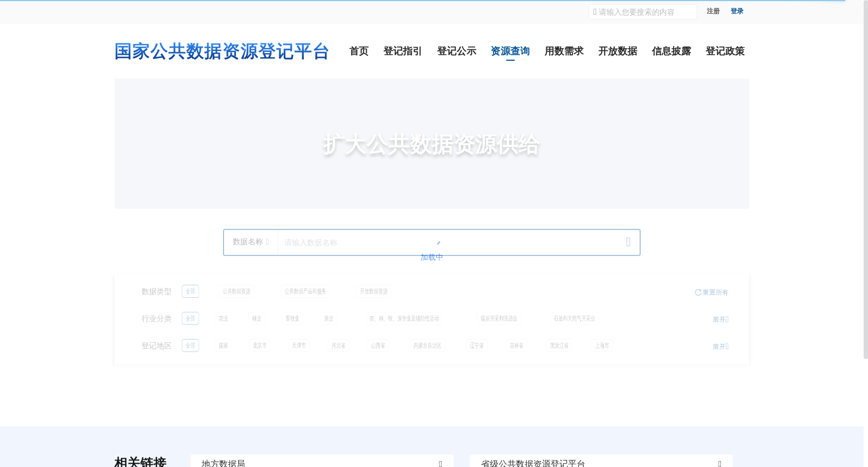Select 公共数据产品和服务 data type filter
The height and width of the screenshot is (467, 868).
tap(305, 291)
